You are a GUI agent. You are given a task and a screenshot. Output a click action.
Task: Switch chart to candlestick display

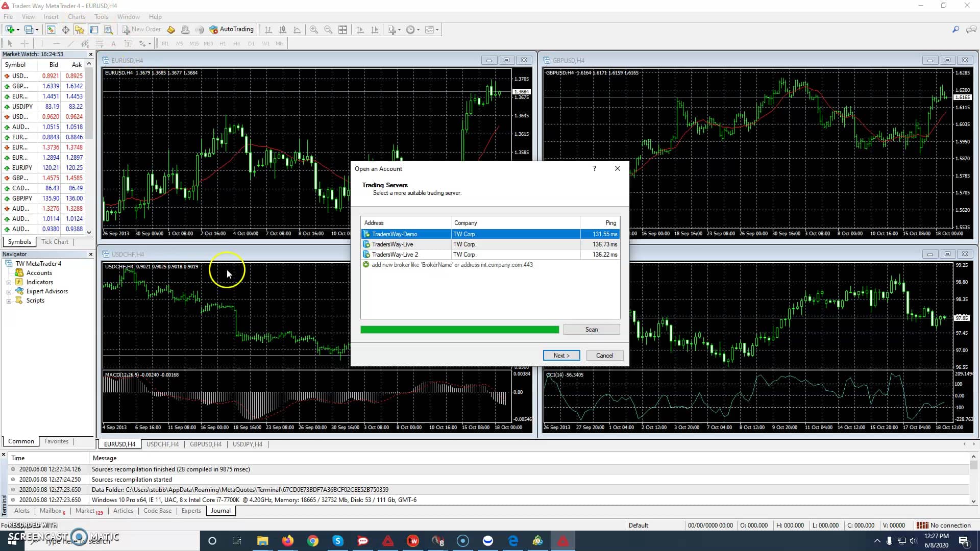pyautogui.click(x=283, y=29)
